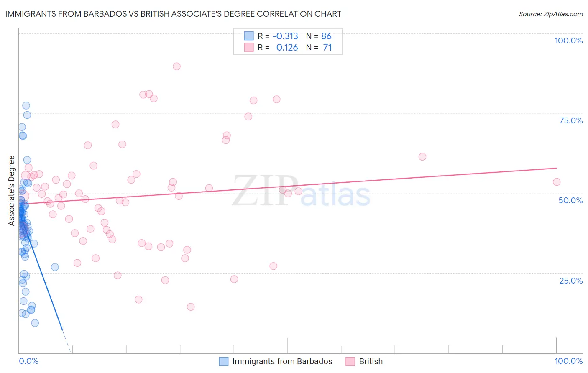Image resolution: width=588 pixels, height=373 pixels.
Task: Select the British legend label
Action: coord(371,361)
